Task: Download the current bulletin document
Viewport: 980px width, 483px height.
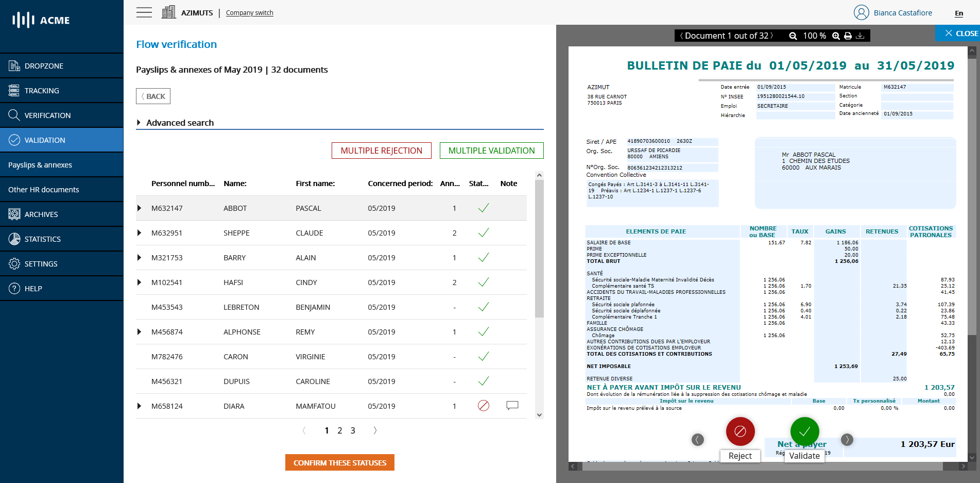Action: coord(861,36)
